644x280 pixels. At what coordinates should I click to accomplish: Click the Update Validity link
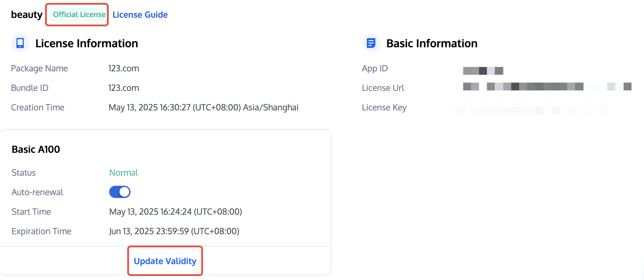(165, 261)
